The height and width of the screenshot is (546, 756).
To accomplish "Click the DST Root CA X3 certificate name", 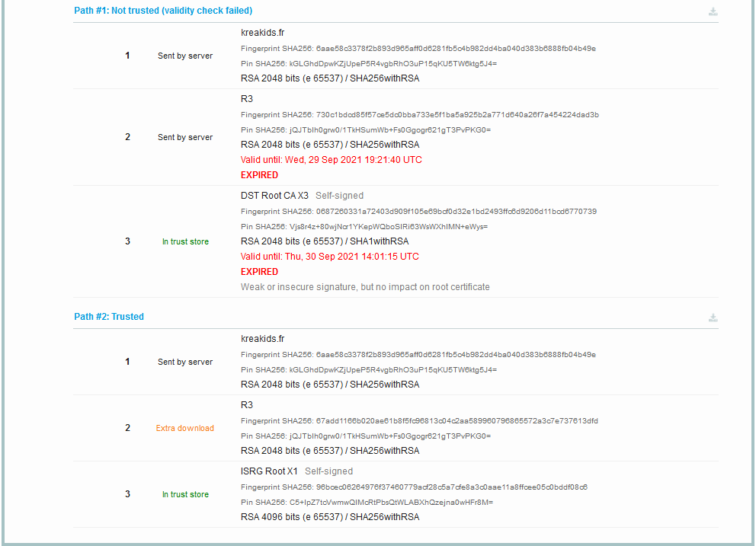I will [x=274, y=196].
